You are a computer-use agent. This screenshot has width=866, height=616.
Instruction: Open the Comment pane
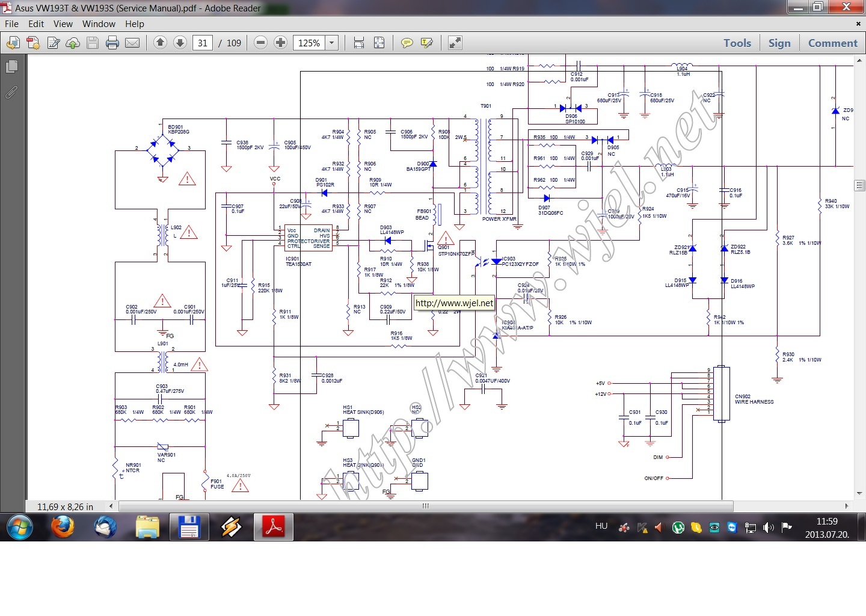pos(833,43)
